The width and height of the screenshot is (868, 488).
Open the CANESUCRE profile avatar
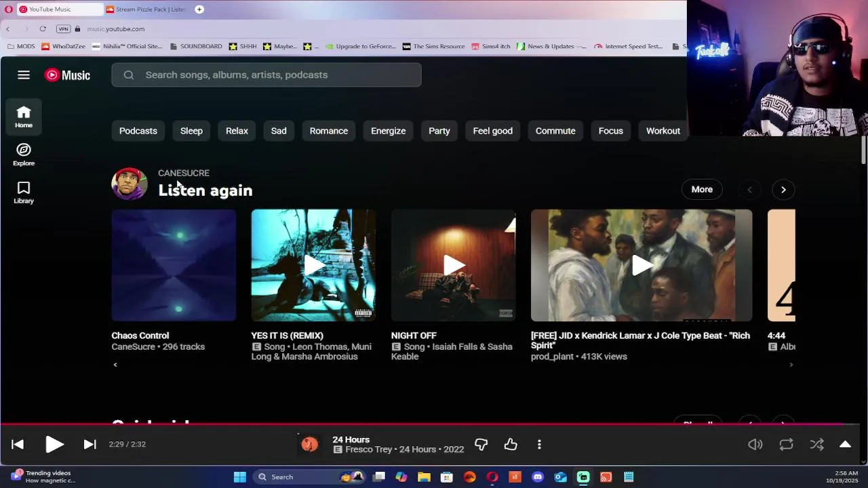(129, 184)
